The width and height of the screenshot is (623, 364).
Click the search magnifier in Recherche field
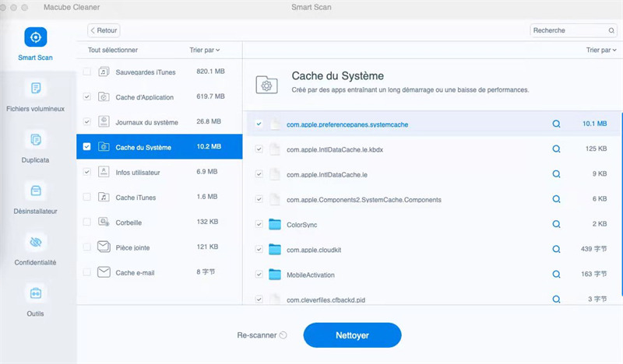(x=611, y=30)
